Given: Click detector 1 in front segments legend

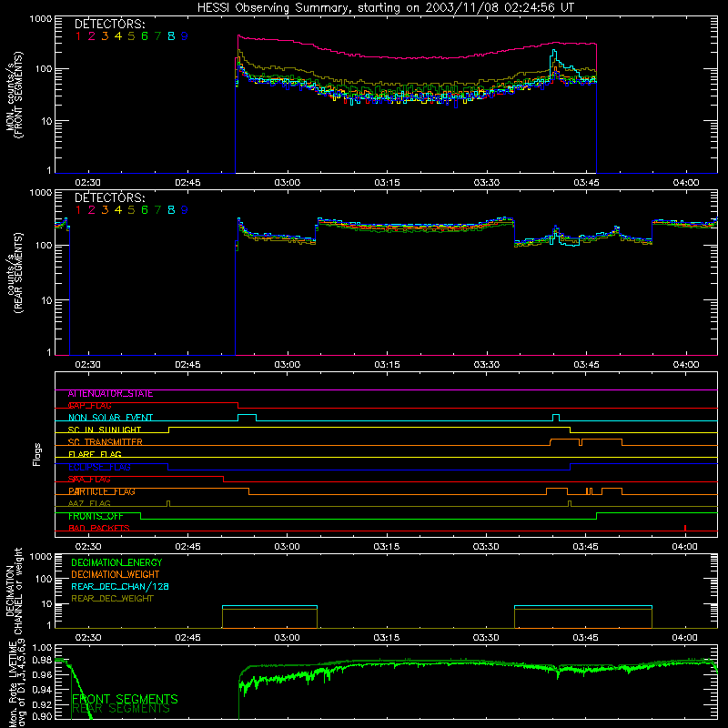Looking at the screenshot, I should (78, 36).
